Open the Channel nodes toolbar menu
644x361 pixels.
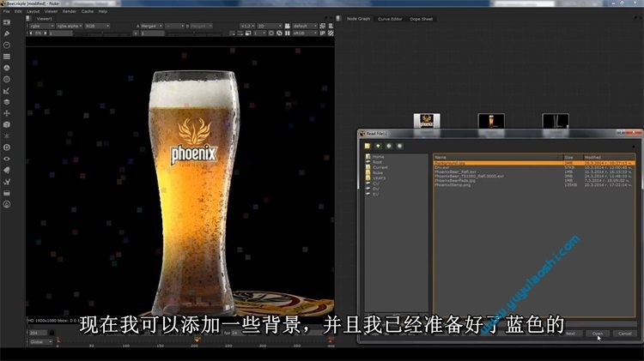[7, 57]
